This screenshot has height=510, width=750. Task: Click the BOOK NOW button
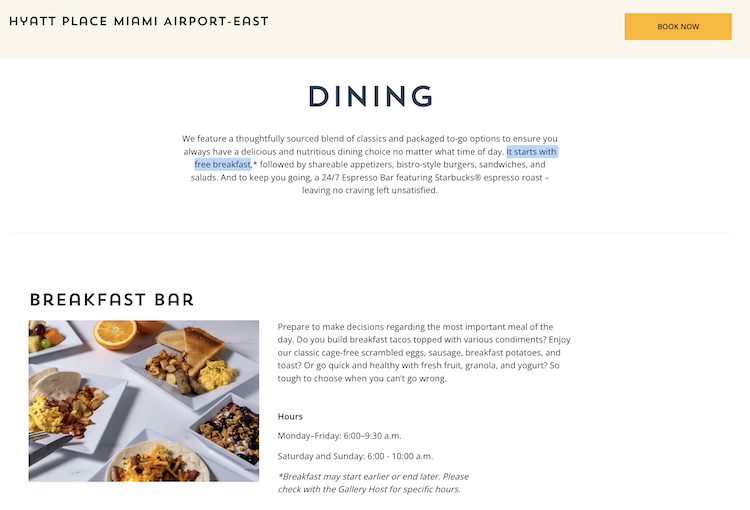pyautogui.click(x=678, y=27)
